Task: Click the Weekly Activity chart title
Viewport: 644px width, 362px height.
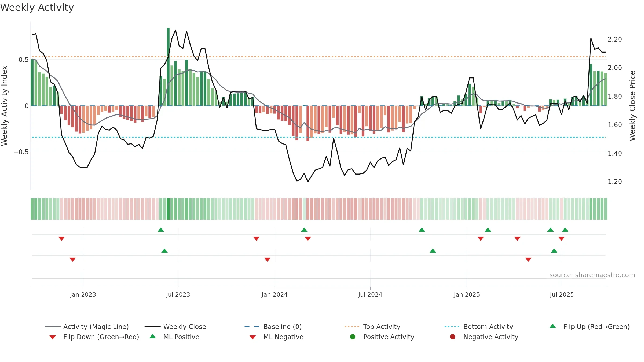Action: pos(37,8)
